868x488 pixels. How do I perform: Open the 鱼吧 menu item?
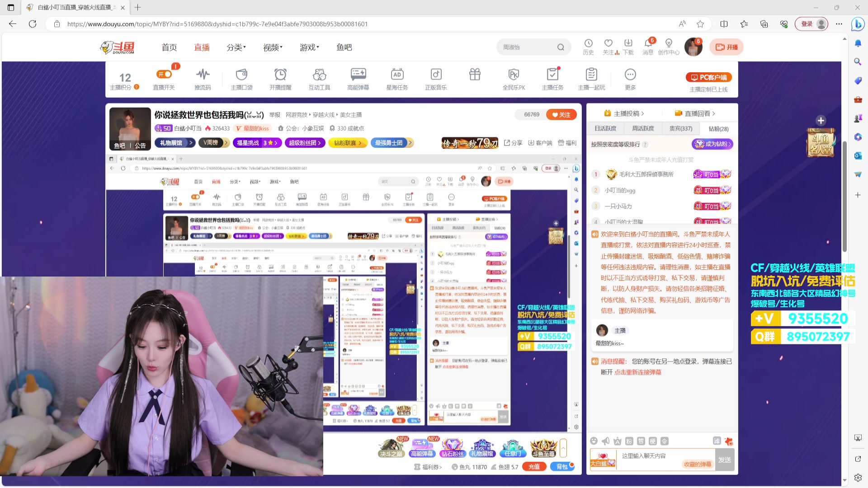[344, 47]
